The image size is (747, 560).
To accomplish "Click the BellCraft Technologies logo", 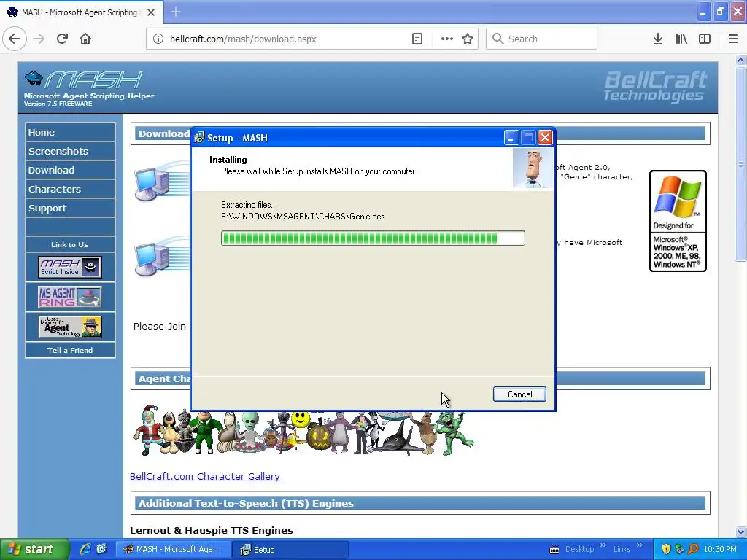I will point(655,86).
